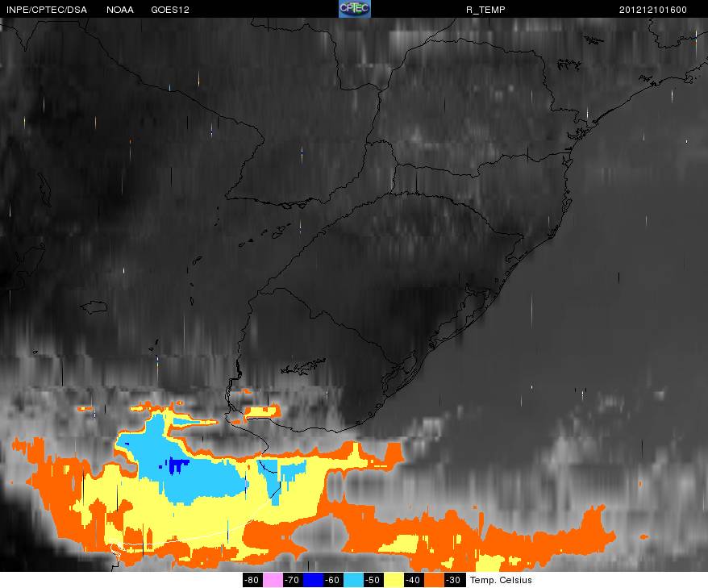Click the NOAA label in the header
Screen dimensions: 708x588
pyautogui.click(x=120, y=10)
